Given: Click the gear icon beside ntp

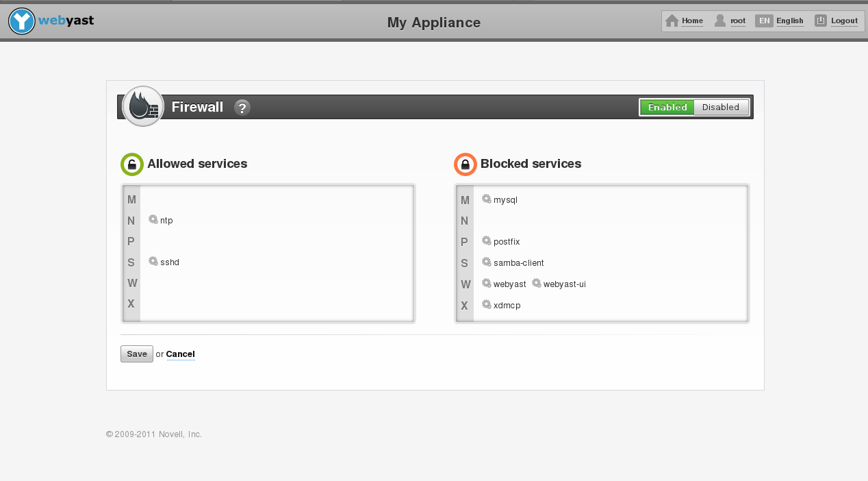Looking at the screenshot, I should click(x=152, y=219).
